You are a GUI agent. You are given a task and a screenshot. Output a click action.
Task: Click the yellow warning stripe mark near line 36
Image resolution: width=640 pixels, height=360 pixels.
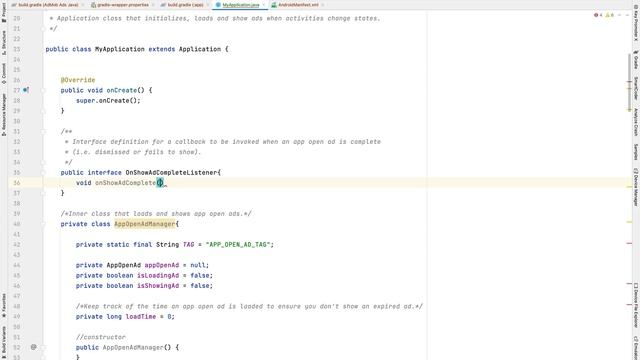[x=629, y=187]
